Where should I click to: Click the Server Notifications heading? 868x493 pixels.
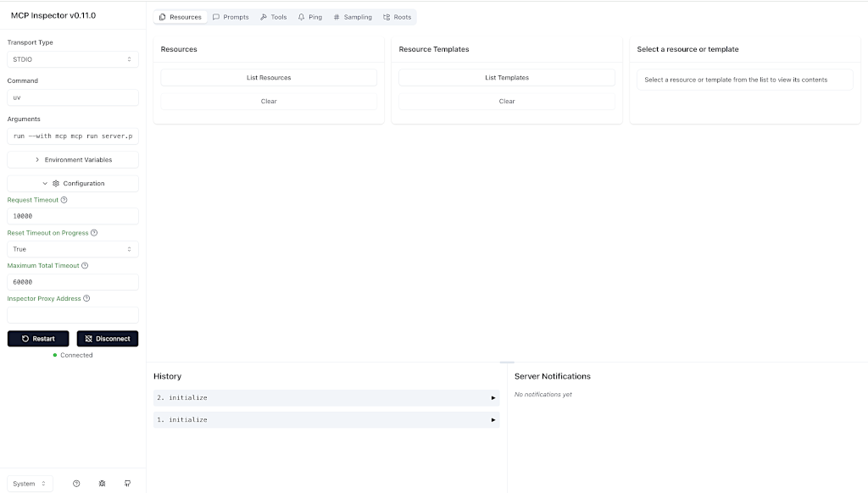(x=553, y=376)
